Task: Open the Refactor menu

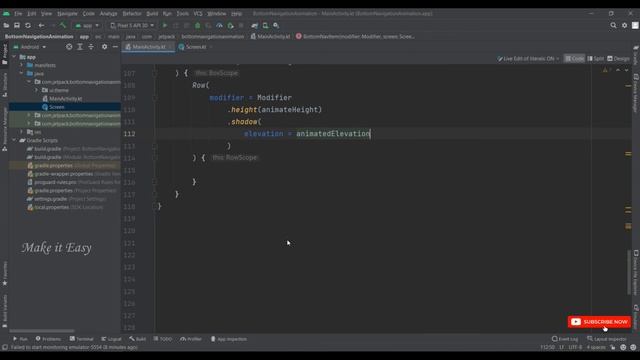Action: click(x=132, y=13)
